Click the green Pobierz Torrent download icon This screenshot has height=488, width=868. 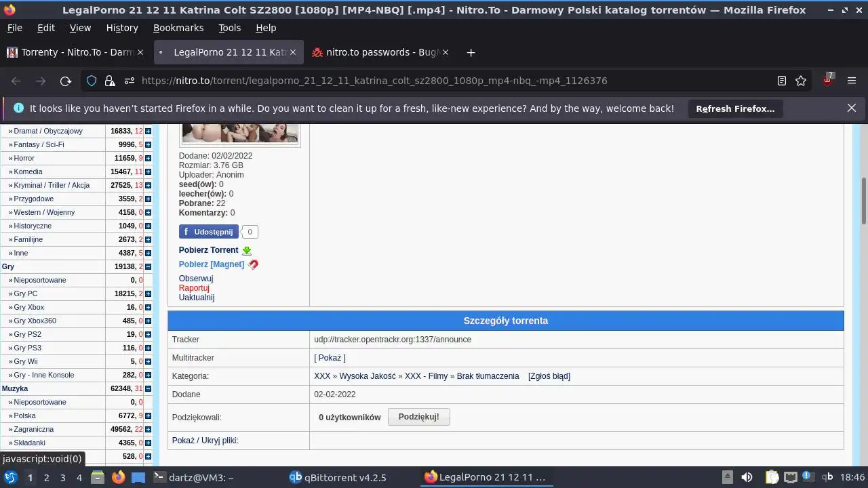247,250
